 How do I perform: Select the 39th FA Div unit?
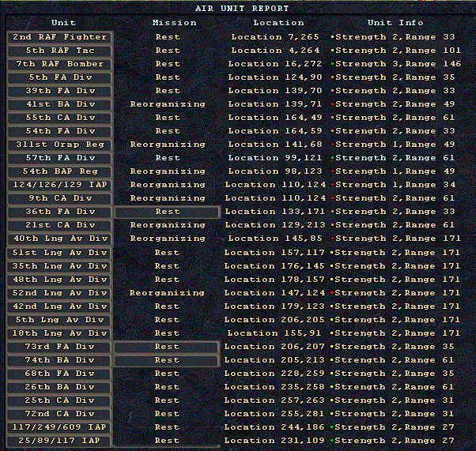tap(59, 91)
